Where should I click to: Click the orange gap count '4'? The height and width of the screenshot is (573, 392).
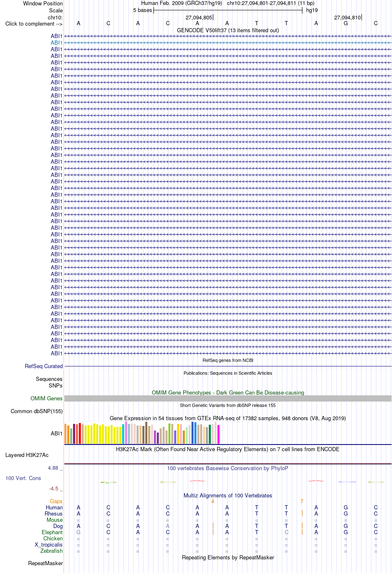[213, 501]
